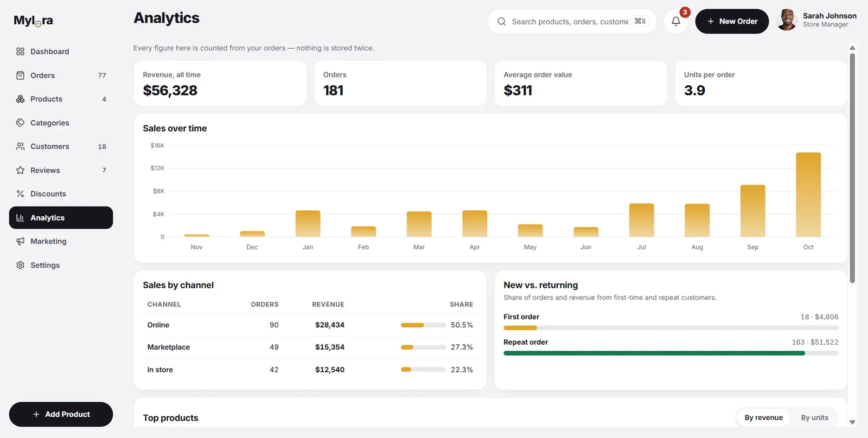Image resolution: width=868 pixels, height=438 pixels.
Task: Go to Orders in sidebar
Action: [x=61, y=75]
